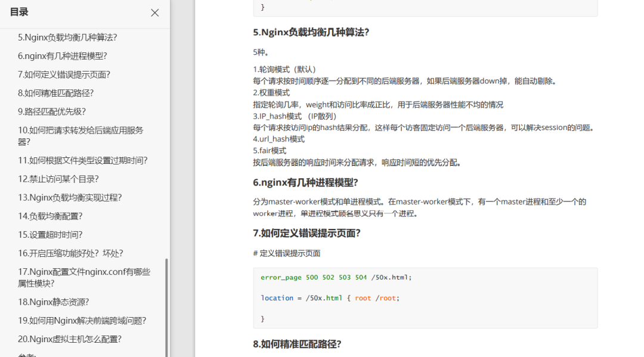Click sentence 指定轮询几率，weight和访问比率成正比
Viewport: 644px width, 357px height.
tap(378, 105)
